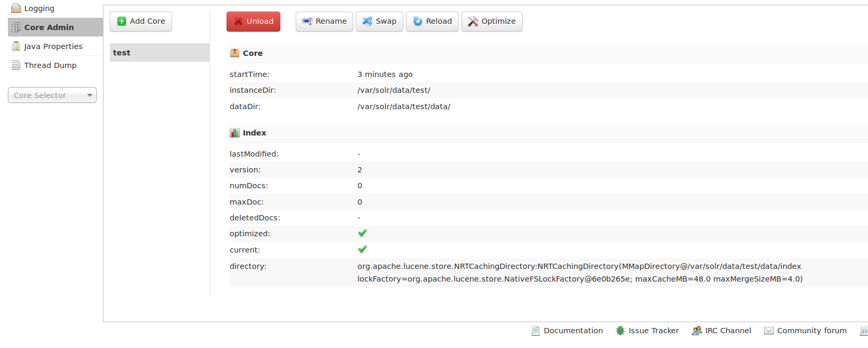The width and height of the screenshot is (868, 348).
Task: Click the cut-off footer icon after Community forum
Action: click(864, 331)
